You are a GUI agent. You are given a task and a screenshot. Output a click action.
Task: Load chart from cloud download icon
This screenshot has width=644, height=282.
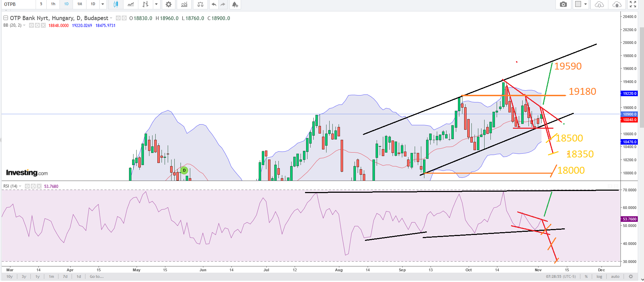599,4
